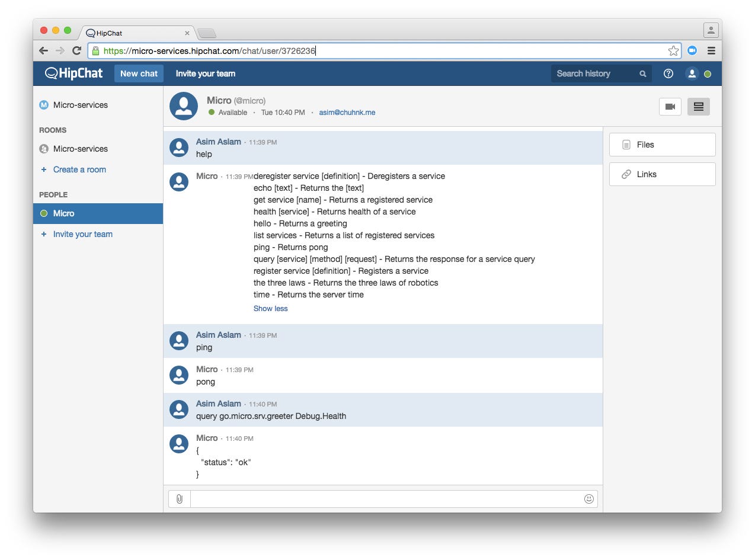Open the user profile avatar menu
This screenshot has width=755, height=560.
point(692,73)
